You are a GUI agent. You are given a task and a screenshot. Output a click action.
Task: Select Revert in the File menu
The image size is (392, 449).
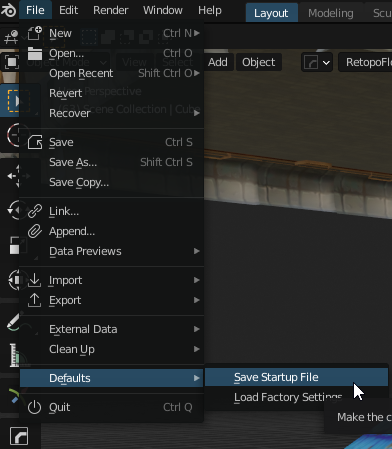coord(112,93)
